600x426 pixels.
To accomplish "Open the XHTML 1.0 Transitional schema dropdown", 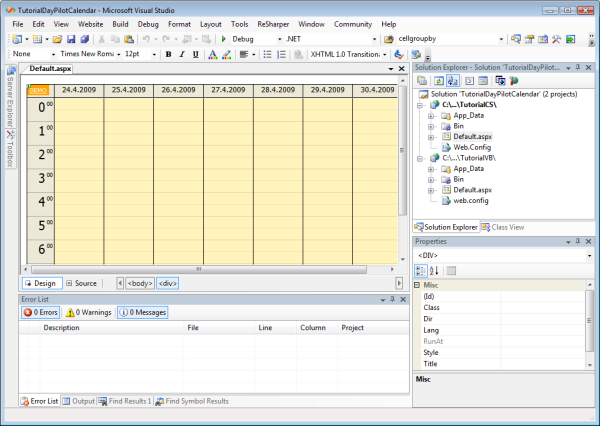I will click(384, 54).
